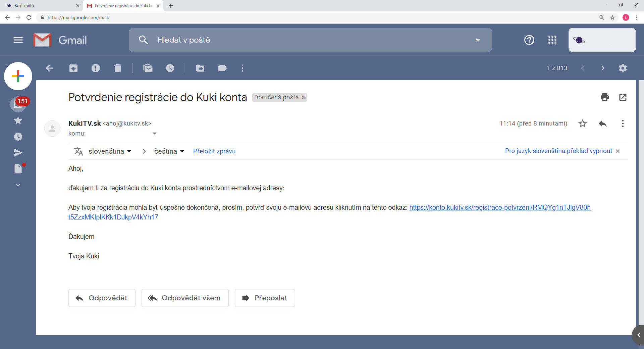The width and height of the screenshot is (644, 349).
Task: Change source language slovenština
Action: (110, 151)
